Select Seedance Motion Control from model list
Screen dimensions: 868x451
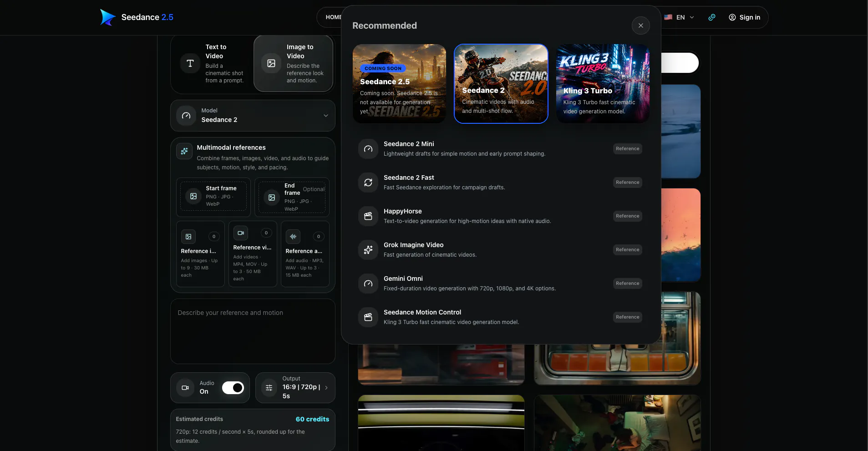(x=501, y=317)
